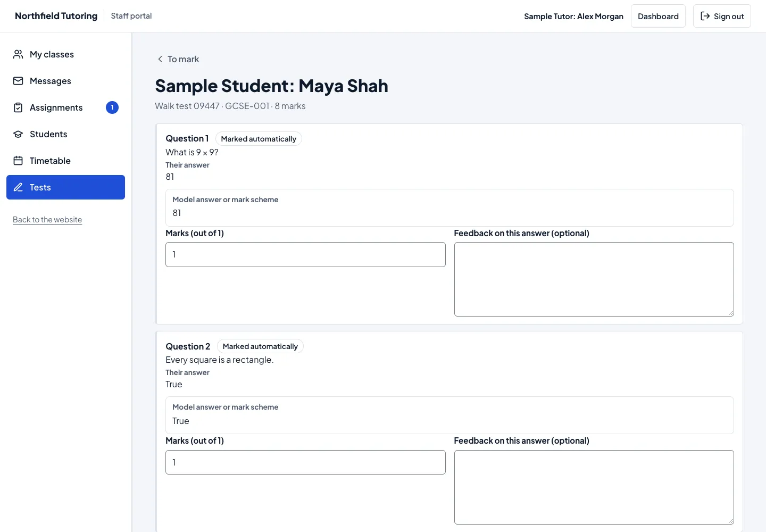Viewport: 766px width, 532px height.
Task: Go to Assignments page
Action: tap(65, 107)
